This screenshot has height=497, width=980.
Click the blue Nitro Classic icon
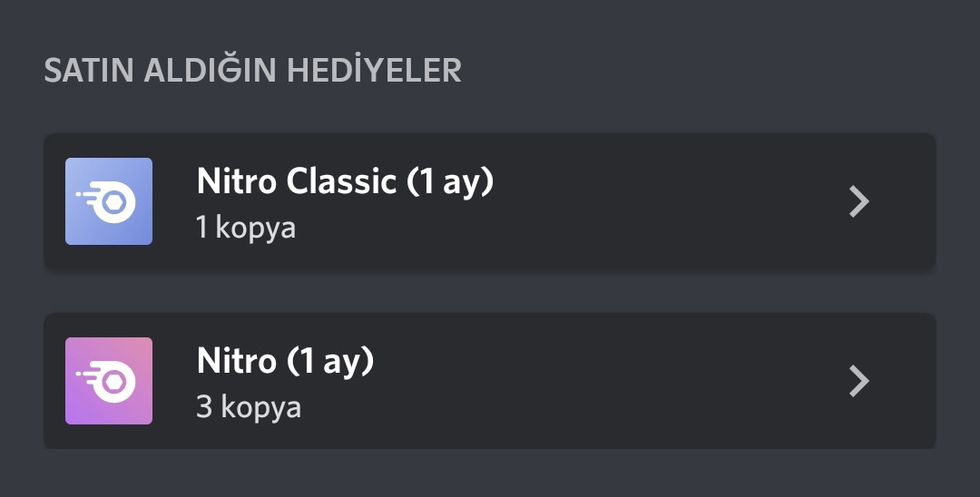coord(109,201)
